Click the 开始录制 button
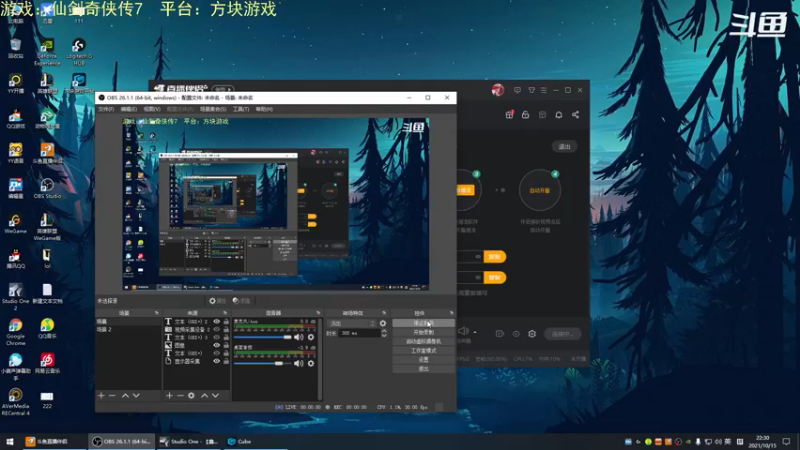This screenshot has width=800, height=450. click(x=423, y=332)
